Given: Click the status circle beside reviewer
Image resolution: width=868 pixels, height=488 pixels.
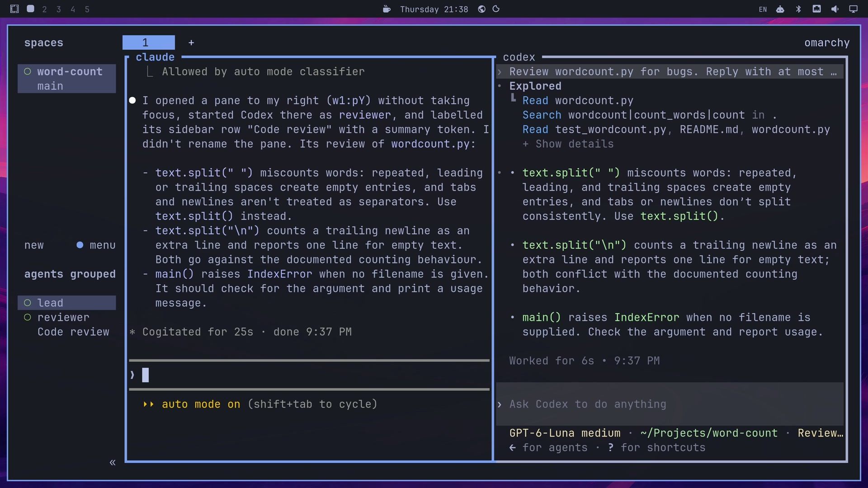Looking at the screenshot, I should (x=28, y=317).
